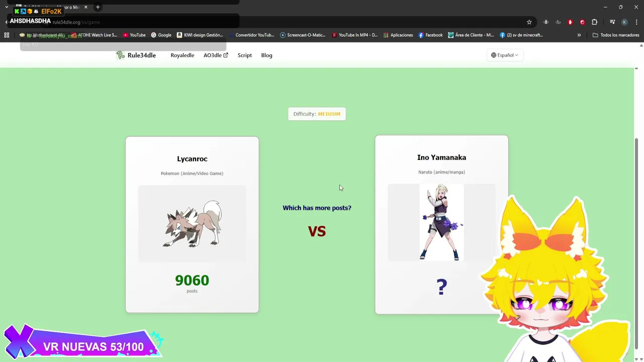Click the Ino Yamanaka character image
This screenshot has height=362, width=644.
(x=442, y=222)
